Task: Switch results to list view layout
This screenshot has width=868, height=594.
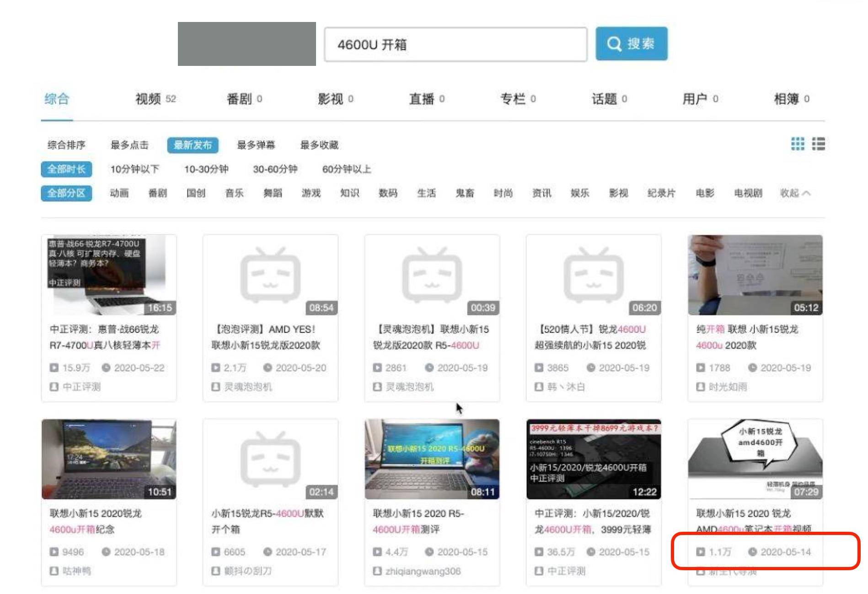Action: click(820, 145)
